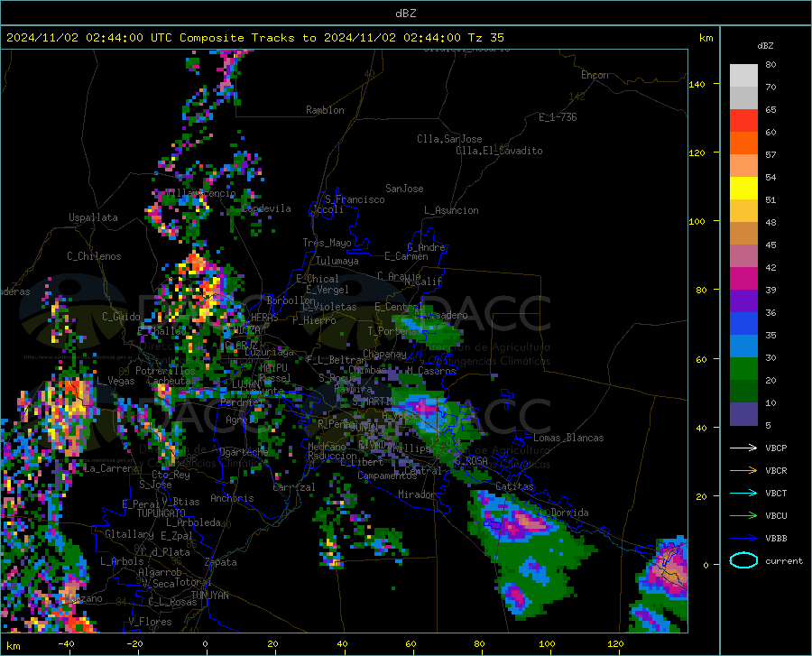Screen dimensions: 812x656
Task: Click the blue VBBB arrow in legend
Action: coord(743,539)
